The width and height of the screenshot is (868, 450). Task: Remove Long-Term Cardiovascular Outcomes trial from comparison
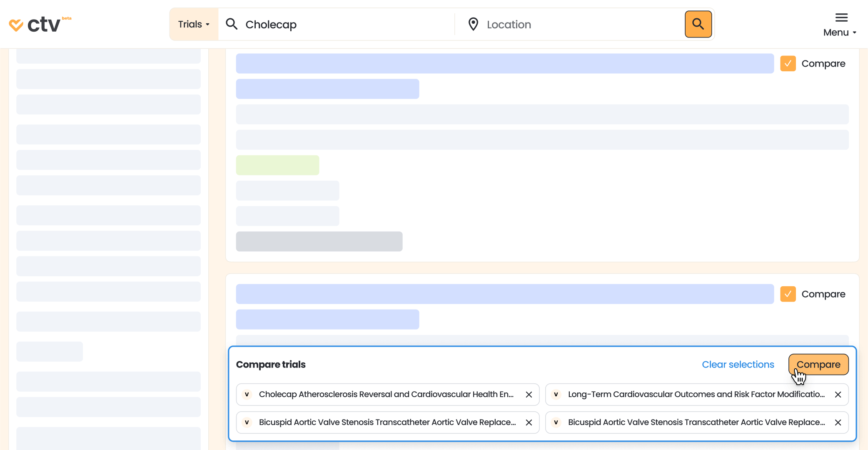click(x=838, y=395)
